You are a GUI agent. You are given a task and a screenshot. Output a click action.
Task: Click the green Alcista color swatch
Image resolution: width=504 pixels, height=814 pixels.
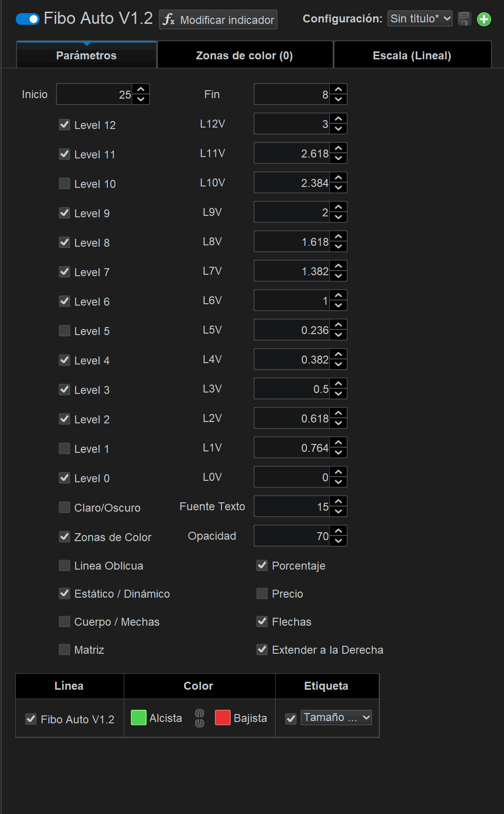139,718
